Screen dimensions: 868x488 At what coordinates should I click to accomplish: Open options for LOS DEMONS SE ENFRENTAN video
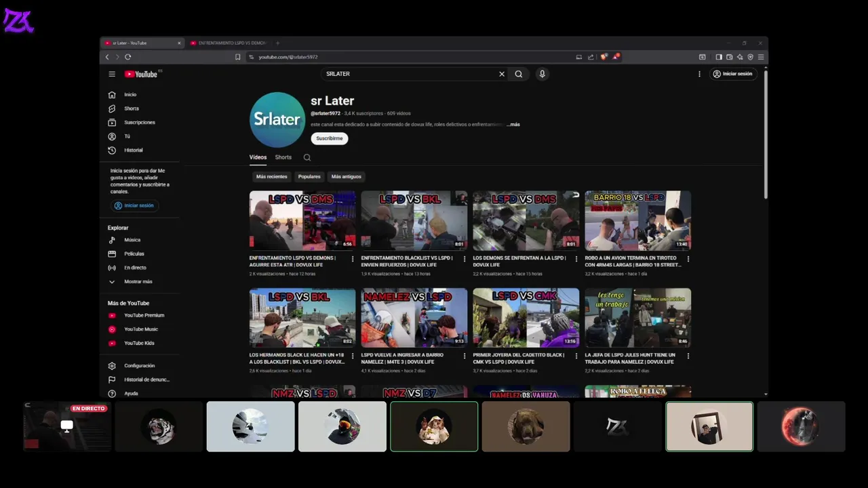576,259
